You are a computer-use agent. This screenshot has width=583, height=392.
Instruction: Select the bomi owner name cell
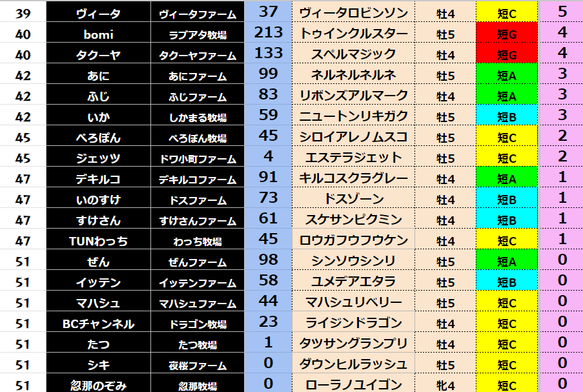click(98, 32)
